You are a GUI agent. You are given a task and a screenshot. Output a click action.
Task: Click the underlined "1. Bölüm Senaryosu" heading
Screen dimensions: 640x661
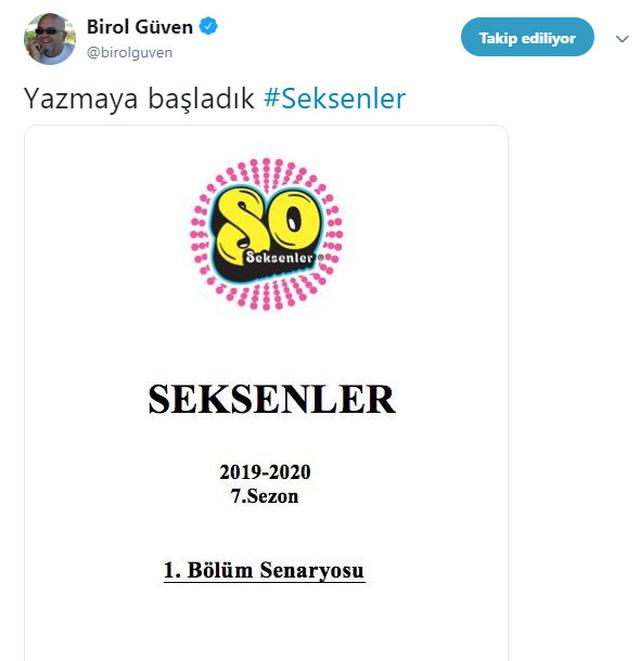[264, 571]
